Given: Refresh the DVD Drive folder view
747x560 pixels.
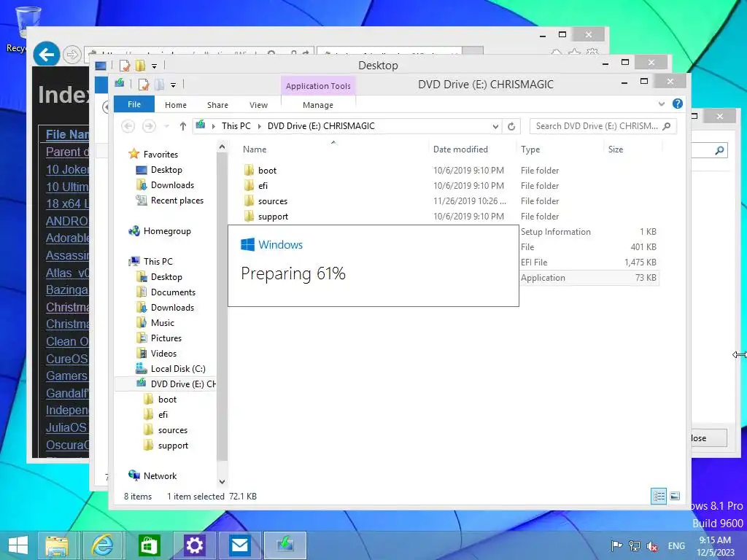Looking at the screenshot, I should (x=511, y=126).
